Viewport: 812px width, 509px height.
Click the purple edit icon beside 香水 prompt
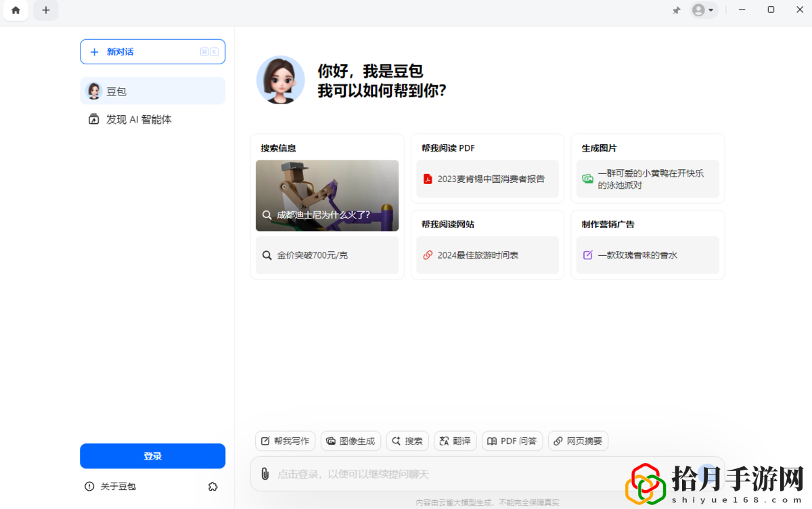pos(587,255)
